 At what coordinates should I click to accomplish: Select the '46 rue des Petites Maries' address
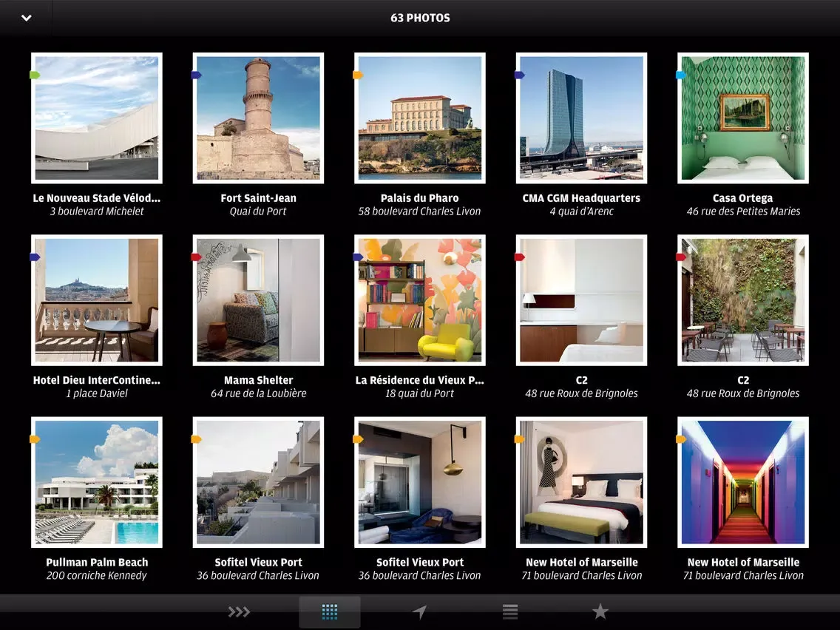[x=743, y=211]
